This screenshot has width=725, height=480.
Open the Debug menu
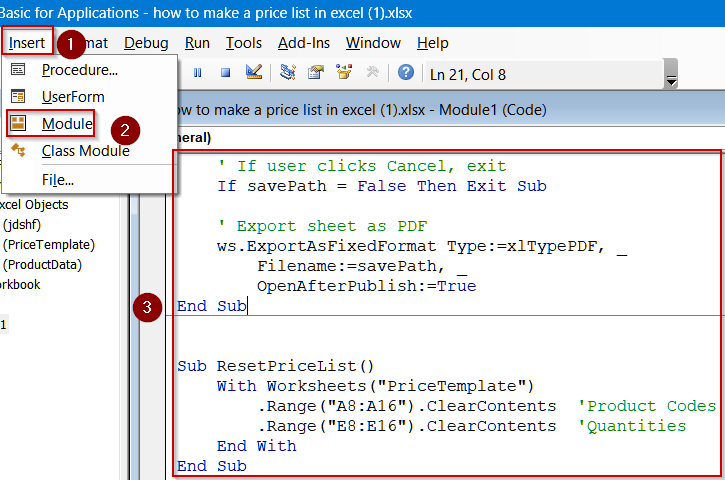tap(146, 43)
